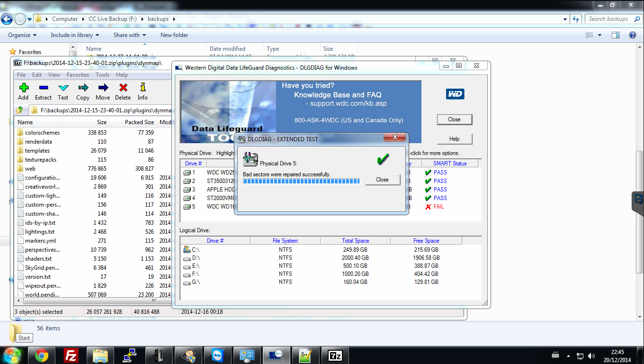Select physical drive 3 APPLE HDD row
Image resolution: width=644 pixels, height=364 pixels.
pos(331,190)
